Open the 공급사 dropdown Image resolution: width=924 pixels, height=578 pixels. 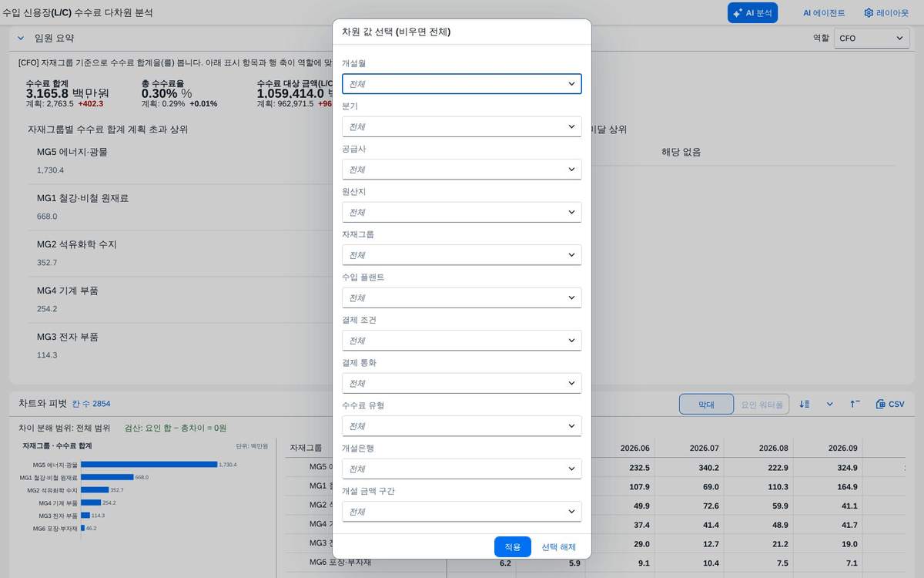(461, 170)
